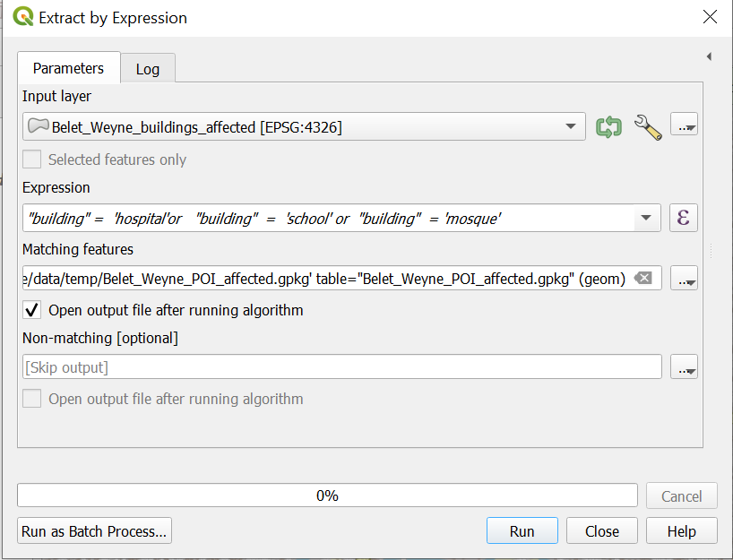Viewport: 733px width, 560px height.
Task: Toggle Selected features only checkbox
Action: point(32,159)
